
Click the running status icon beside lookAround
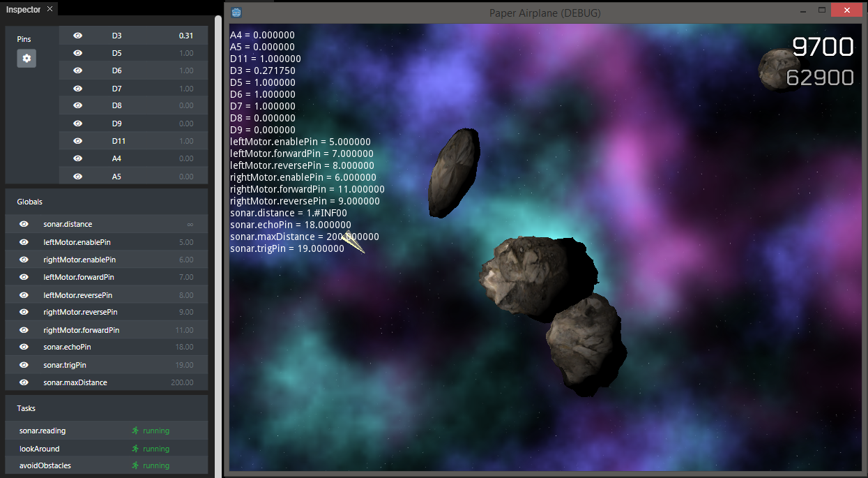(x=137, y=448)
